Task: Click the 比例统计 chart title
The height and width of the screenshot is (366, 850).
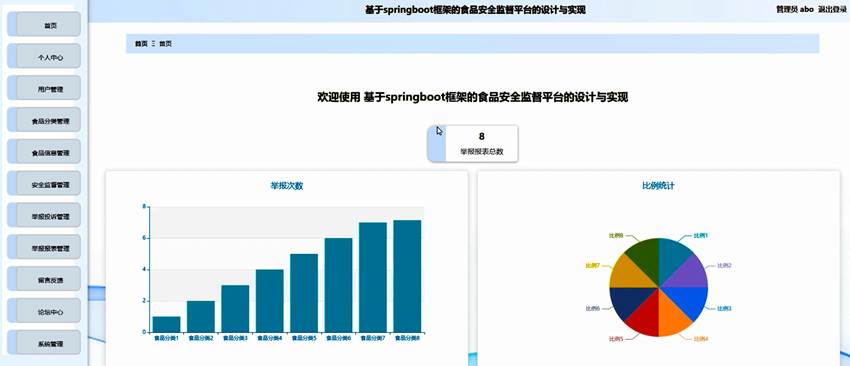Action: point(658,186)
